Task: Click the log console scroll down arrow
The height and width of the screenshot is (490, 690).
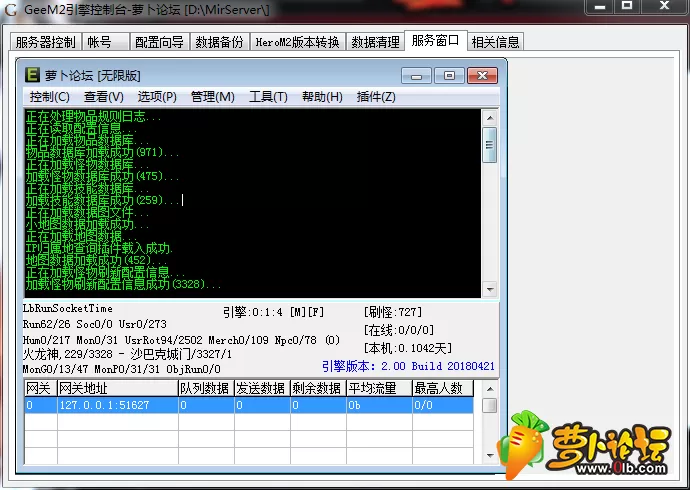Action: click(x=490, y=289)
